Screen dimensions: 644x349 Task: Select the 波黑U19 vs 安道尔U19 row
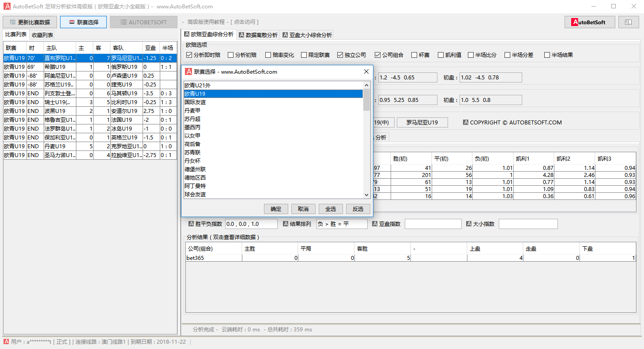90,111
